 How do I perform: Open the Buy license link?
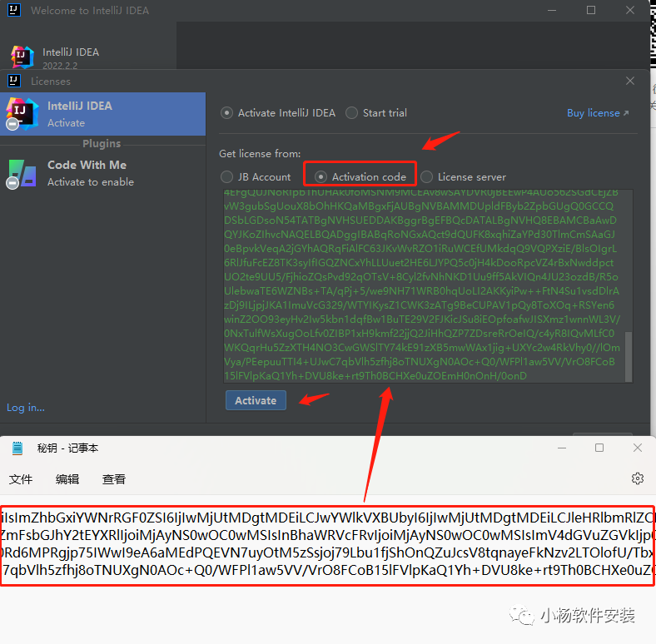pyautogui.click(x=598, y=113)
